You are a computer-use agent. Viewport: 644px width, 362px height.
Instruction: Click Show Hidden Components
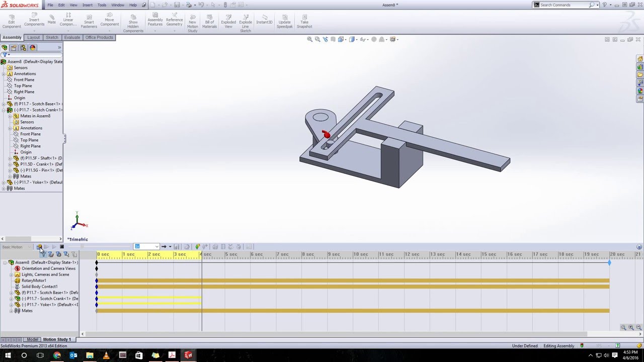pyautogui.click(x=133, y=23)
